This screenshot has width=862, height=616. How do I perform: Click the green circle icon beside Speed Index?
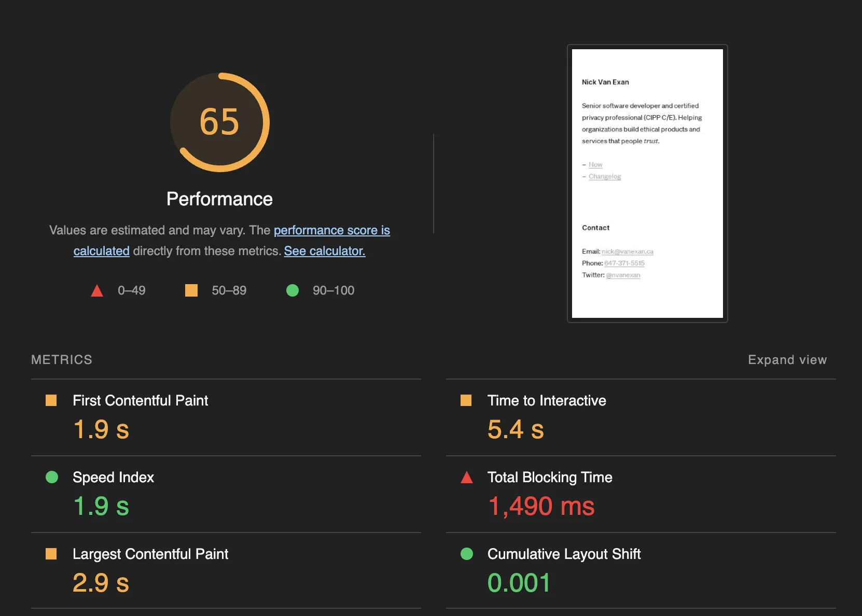click(52, 477)
